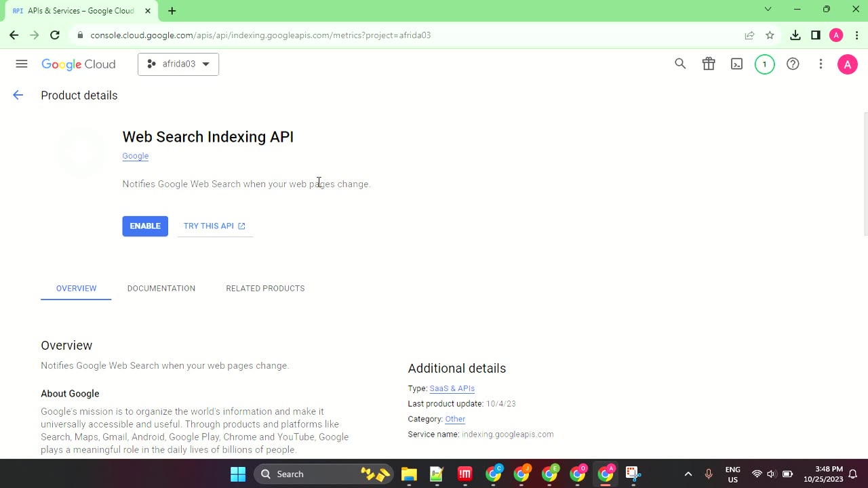Open the Chrome downloads icon

pos(795,35)
